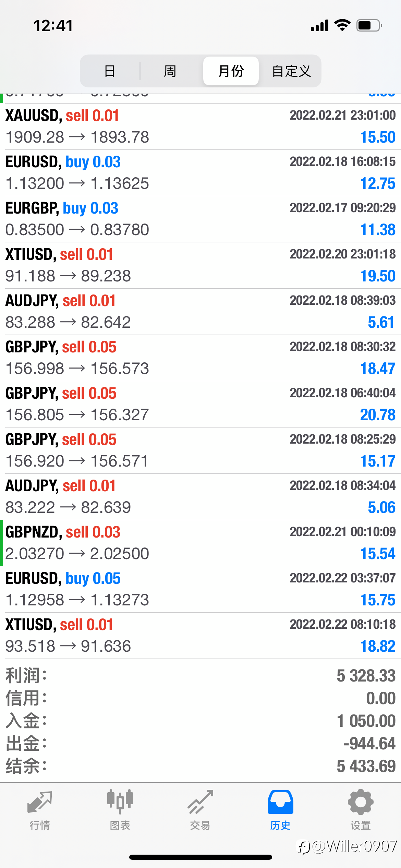Tap the cellular signal icon
The height and width of the screenshot is (868, 401).
coord(319,25)
